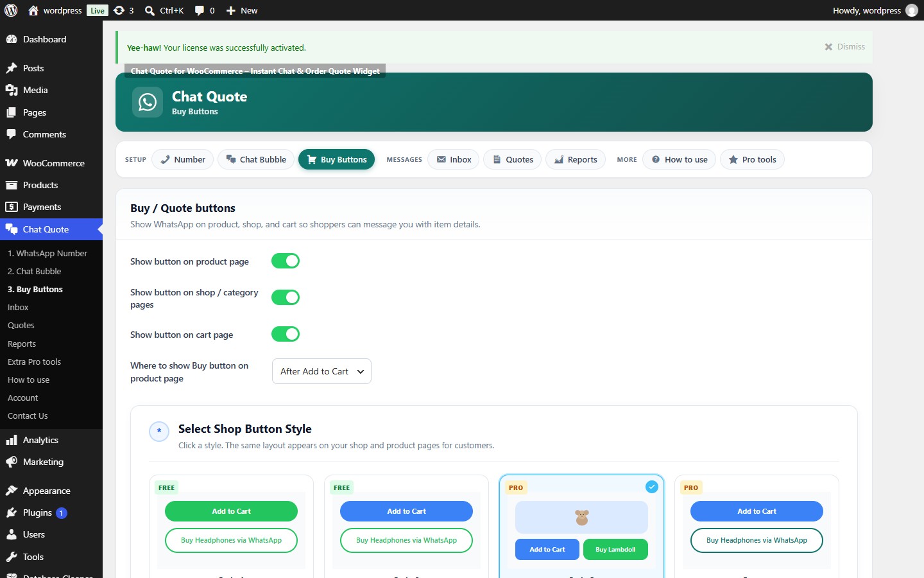
Task: Click the Products archive icon
Action: pos(12,185)
